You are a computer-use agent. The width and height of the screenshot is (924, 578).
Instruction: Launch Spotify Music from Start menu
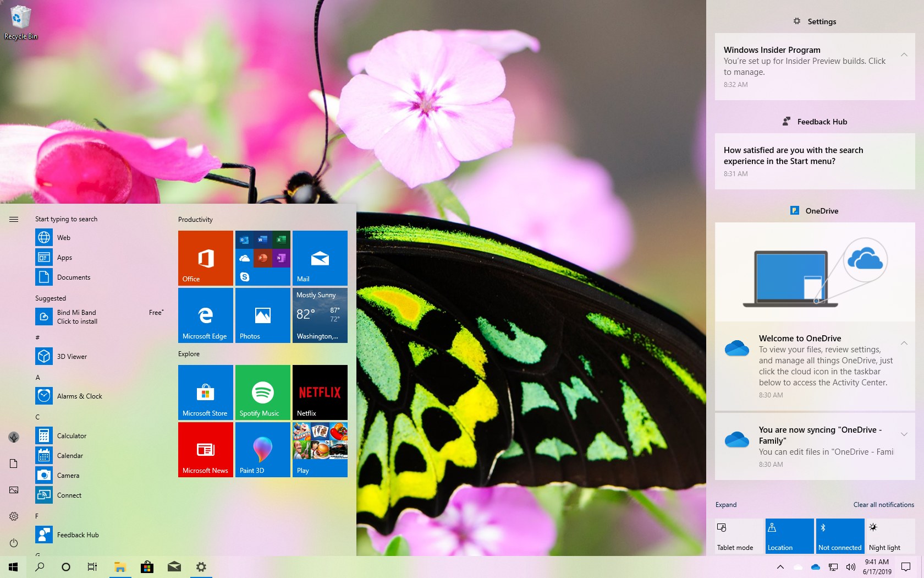(262, 392)
